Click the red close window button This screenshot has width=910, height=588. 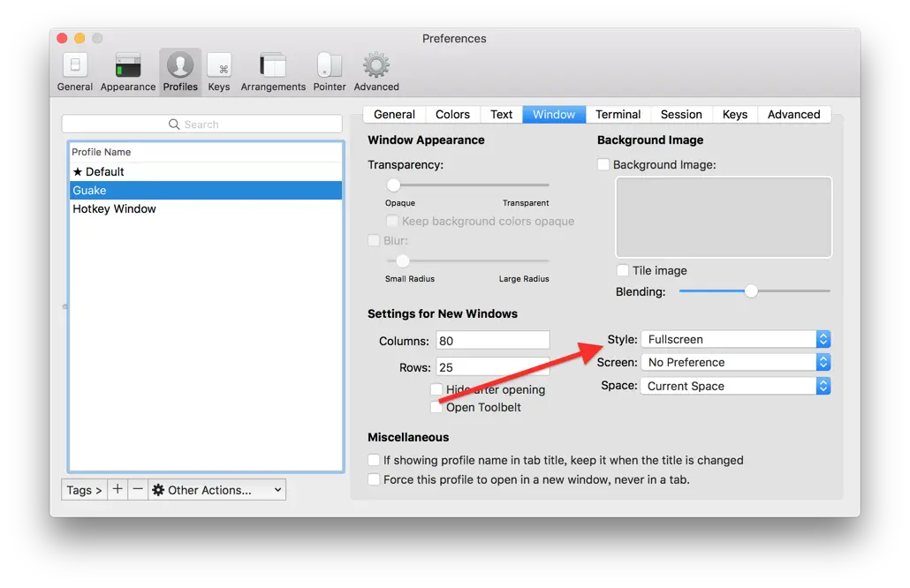click(x=62, y=38)
